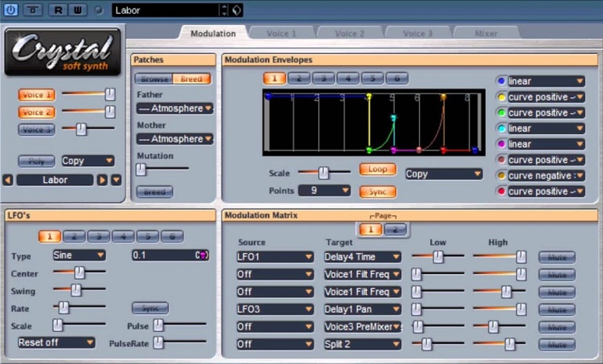This screenshot has height=364, width=603.
Task: Open the Points dropdown showing 9
Action: [324, 190]
